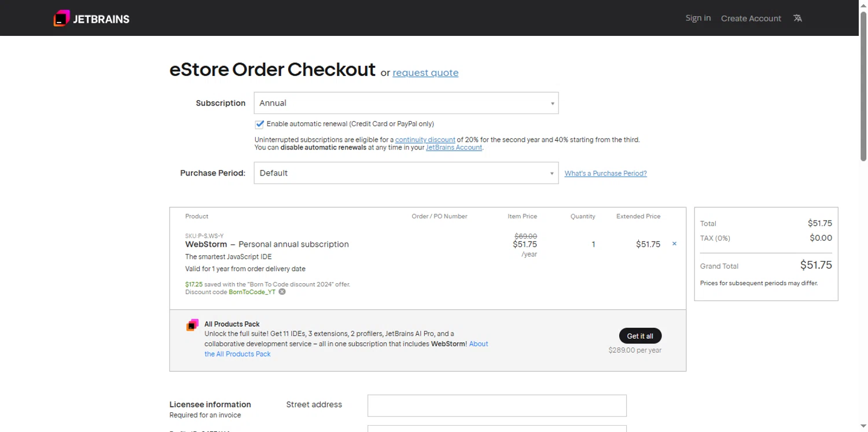Image resolution: width=868 pixels, height=432 pixels.
Task: Click the Get it all button
Action: coord(640,336)
